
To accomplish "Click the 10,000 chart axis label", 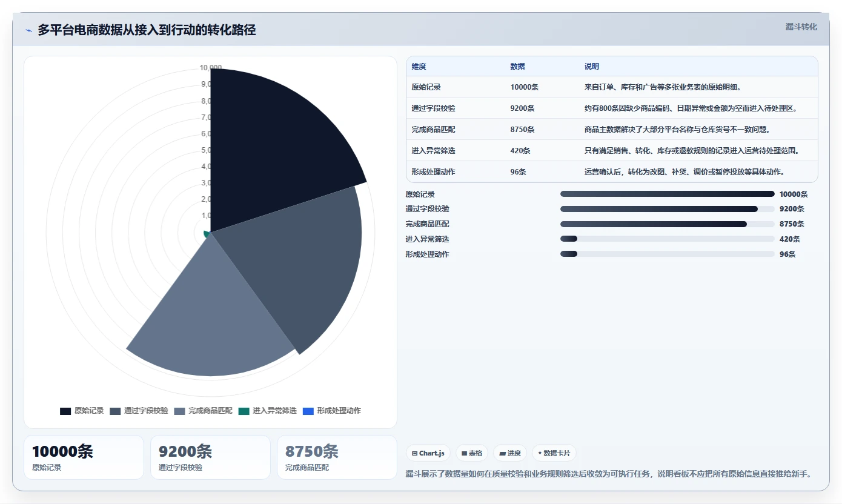I will pyautogui.click(x=211, y=68).
